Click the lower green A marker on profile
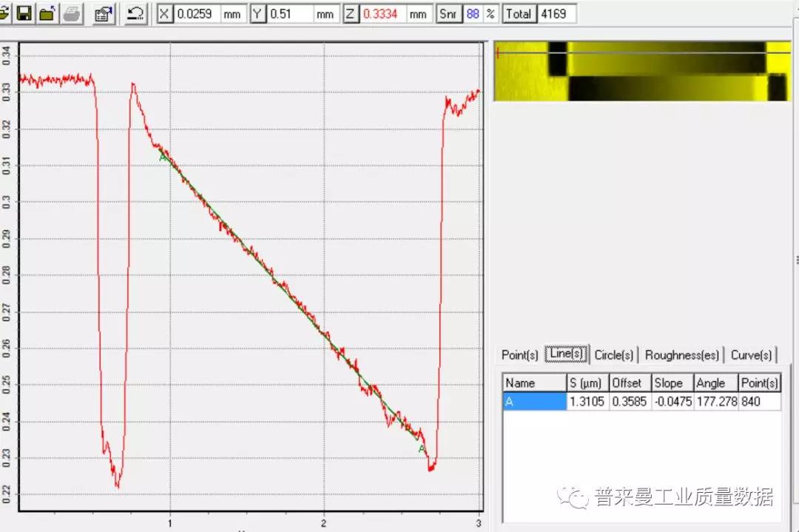Screen dimensions: 799x532 tap(422, 449)
